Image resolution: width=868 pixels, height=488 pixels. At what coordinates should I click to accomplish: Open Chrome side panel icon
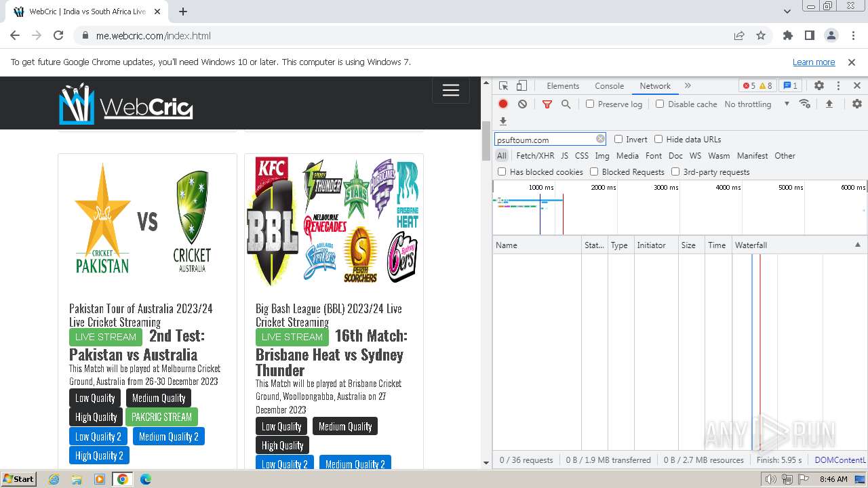809,35
